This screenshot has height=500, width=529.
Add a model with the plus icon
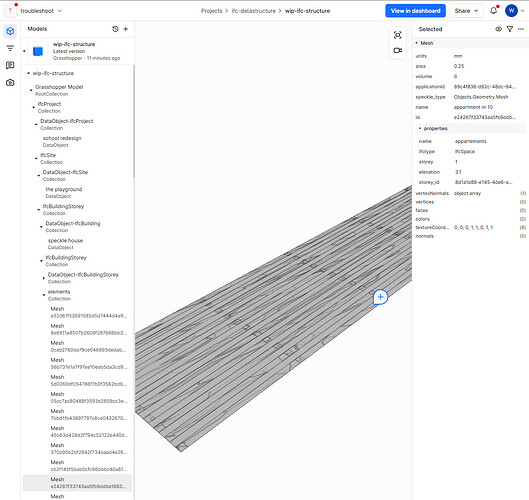tap(126, 29)
